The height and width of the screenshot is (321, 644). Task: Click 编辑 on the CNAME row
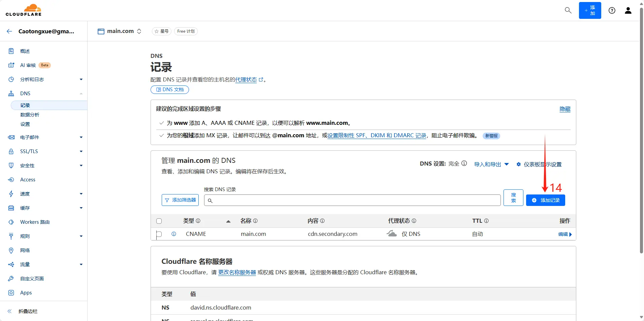pos(565,234)
